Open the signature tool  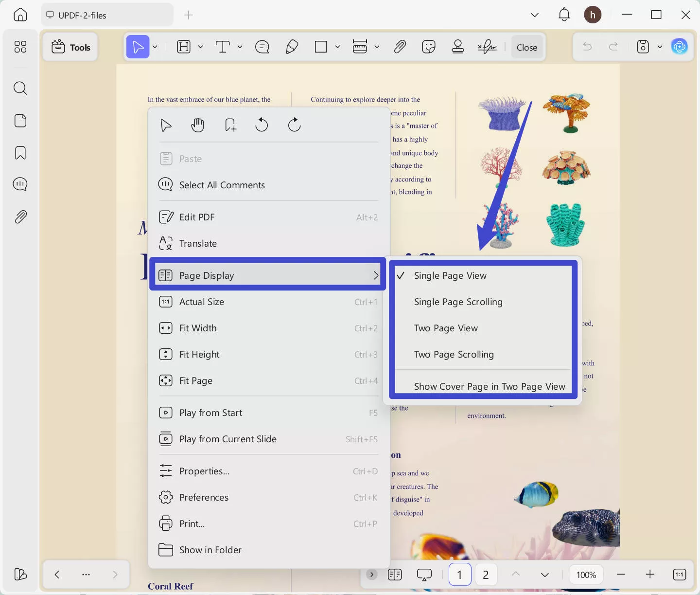click(x=487, y=47)
